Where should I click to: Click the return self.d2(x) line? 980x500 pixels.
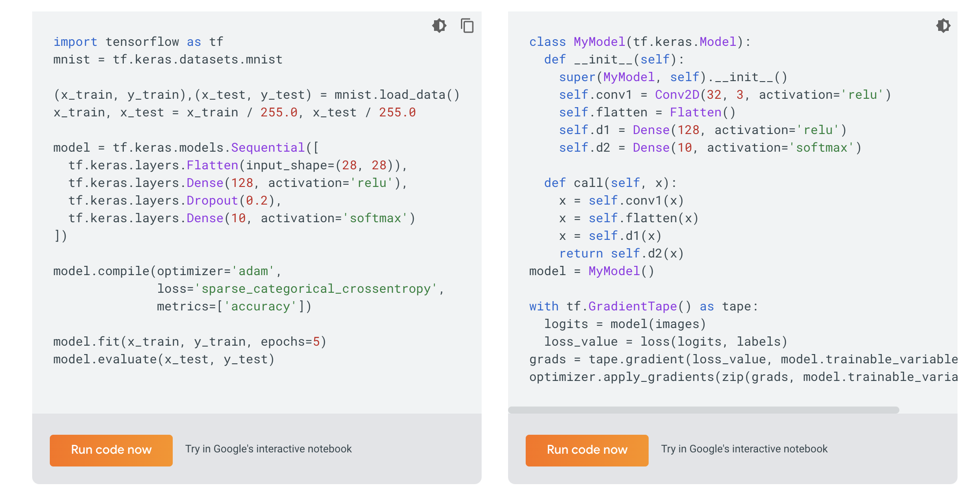tap(621, 254)
